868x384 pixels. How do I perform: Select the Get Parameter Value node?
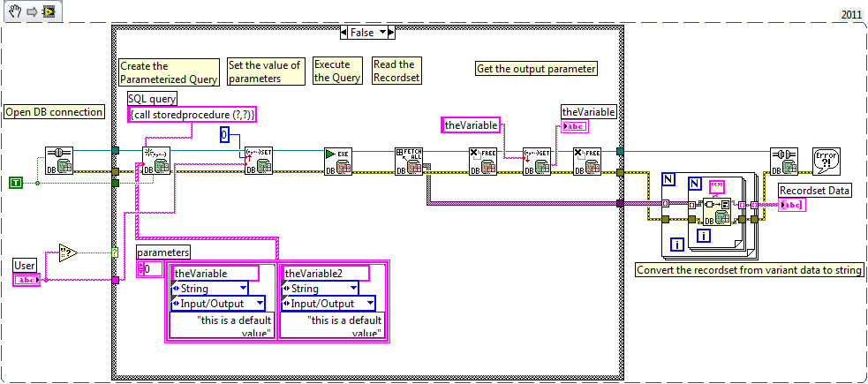click(x=537, y=162)
